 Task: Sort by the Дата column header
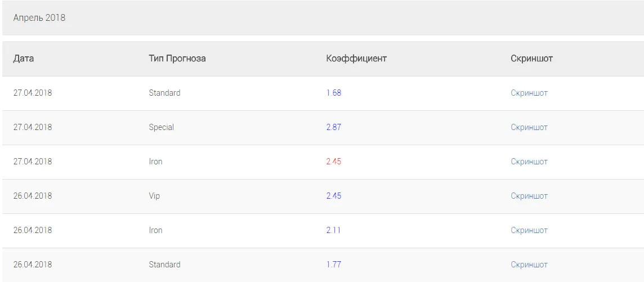tap(24, 59)
